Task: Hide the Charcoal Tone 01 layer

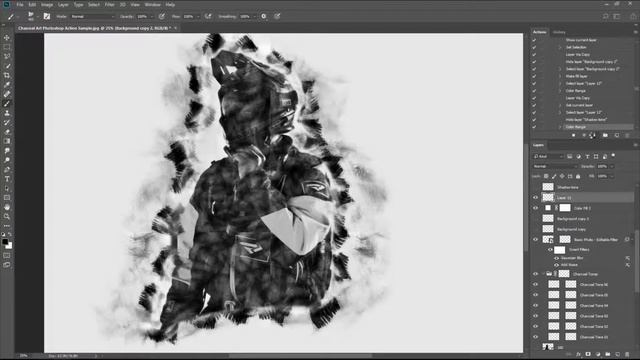Action: coord(536,337)
